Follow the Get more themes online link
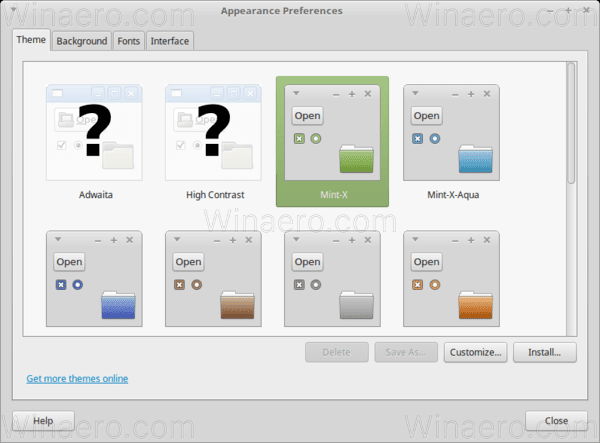The image size is (600, 443). coord(77,379)
